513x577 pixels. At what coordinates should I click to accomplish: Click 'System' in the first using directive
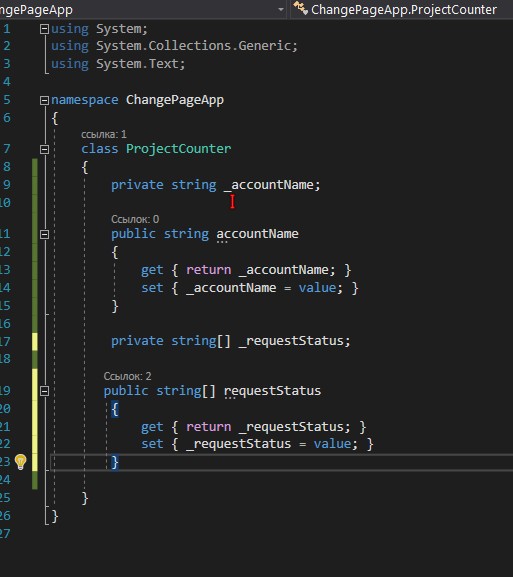tap(118, 29)
